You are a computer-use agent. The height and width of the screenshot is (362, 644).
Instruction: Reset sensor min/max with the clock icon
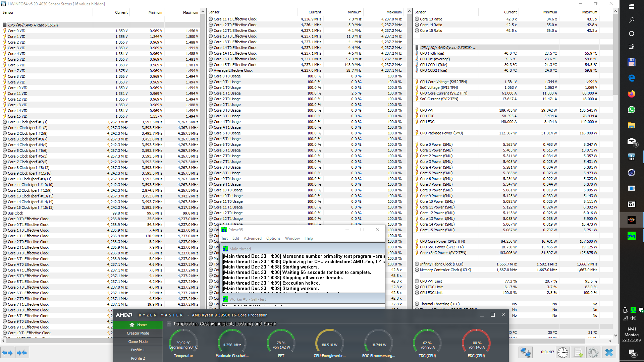click(x=562, y=353)
